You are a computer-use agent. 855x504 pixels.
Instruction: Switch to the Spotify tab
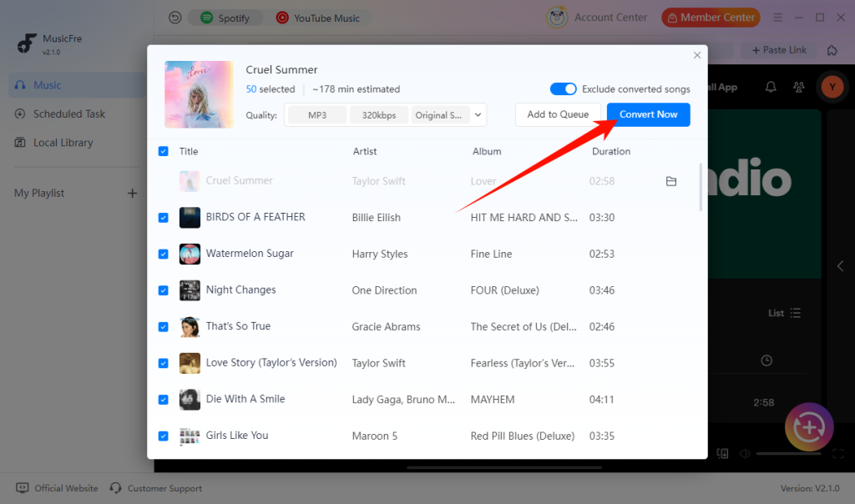click(x=225, y=18)
